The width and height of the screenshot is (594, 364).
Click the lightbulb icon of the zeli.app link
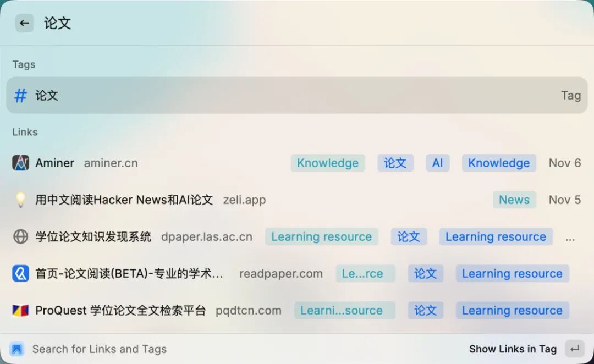[20, 200]
